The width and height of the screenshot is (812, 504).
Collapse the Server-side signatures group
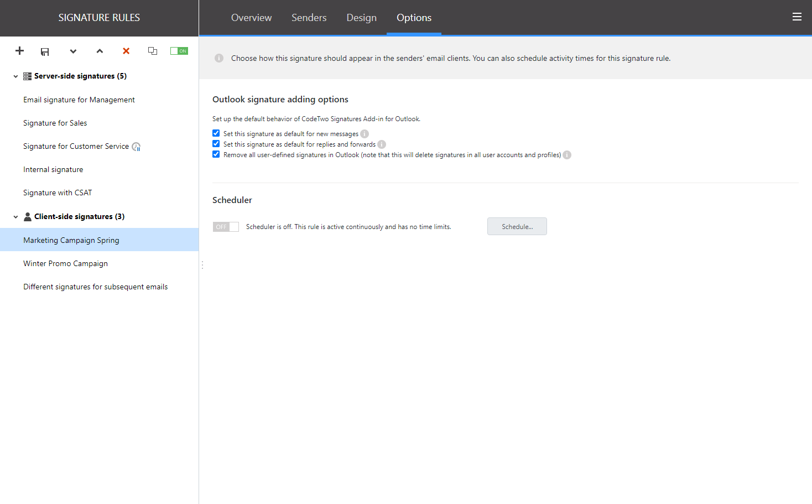(x=15, y=76)
